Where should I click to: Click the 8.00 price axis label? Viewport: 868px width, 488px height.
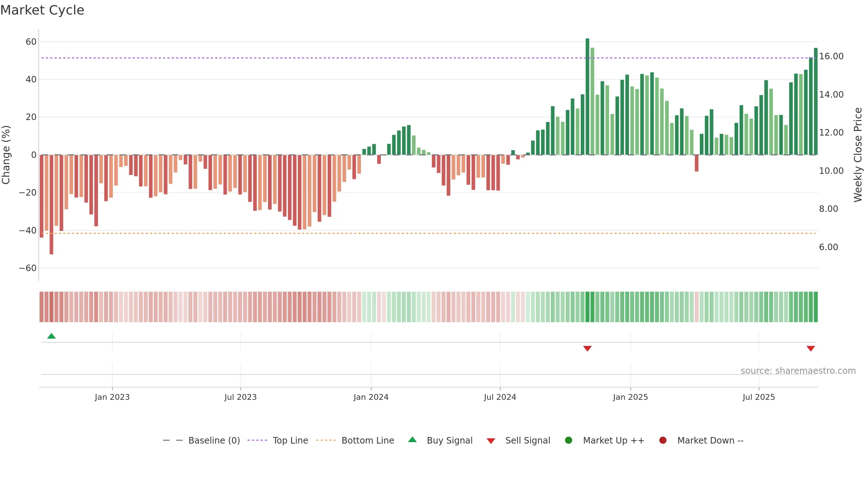pyautogui.click(x=829, y=209)
